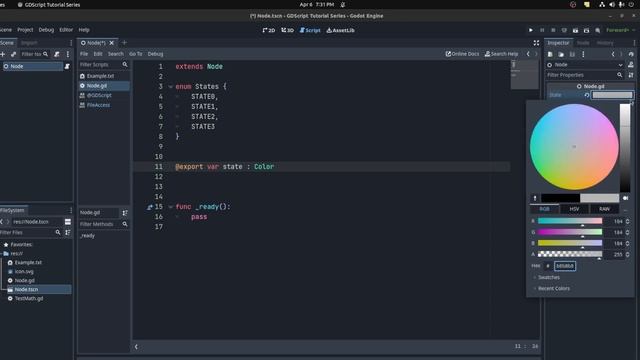This screenshot has width=640, height=360.
Task: Click the stop running project icon
Action: coord(553,30)
